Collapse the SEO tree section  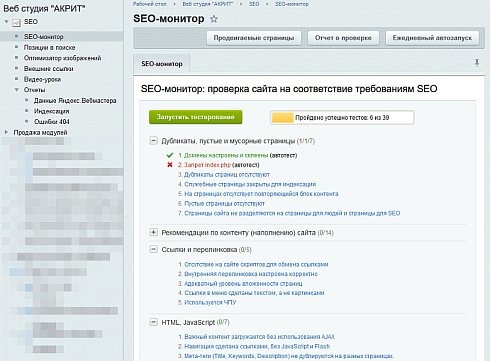pos(6,22)
